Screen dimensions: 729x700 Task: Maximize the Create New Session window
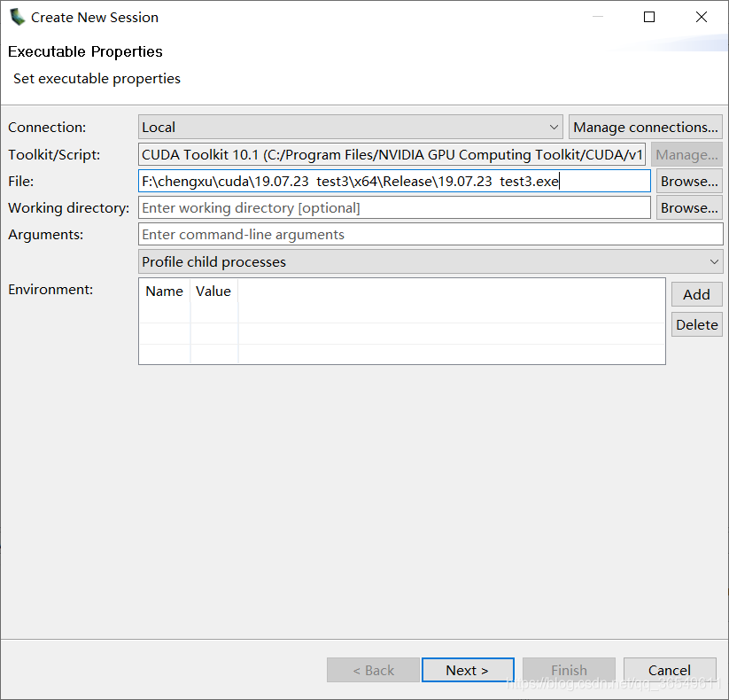(x=649, y=17)
